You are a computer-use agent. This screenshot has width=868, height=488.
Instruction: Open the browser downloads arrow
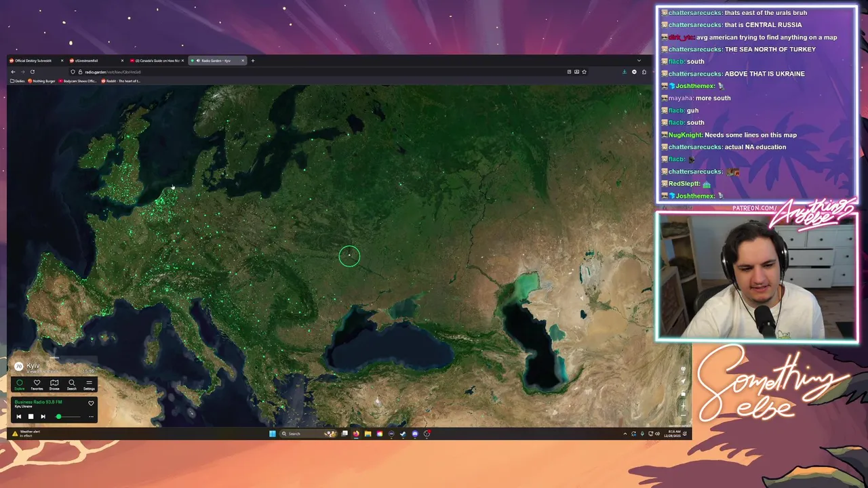[x=624, y=72]
